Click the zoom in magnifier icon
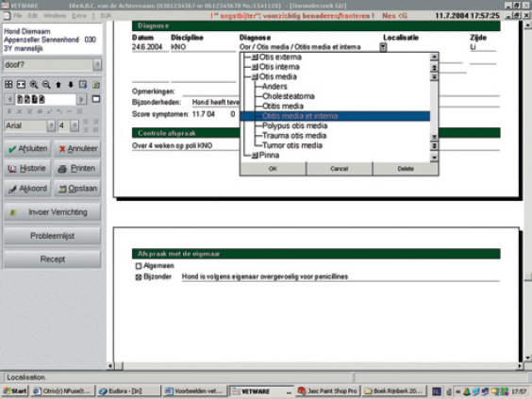The height and width of the screenshot is (399, 532). (x=34, y=85)
